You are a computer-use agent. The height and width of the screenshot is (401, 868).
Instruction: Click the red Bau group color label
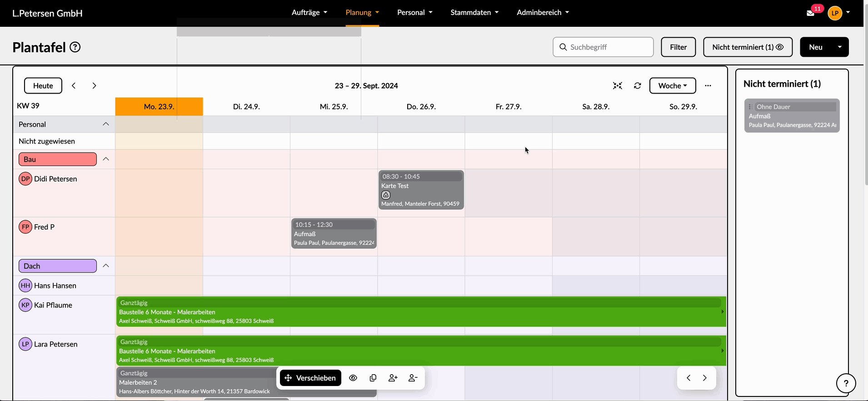tap(58, 159)
